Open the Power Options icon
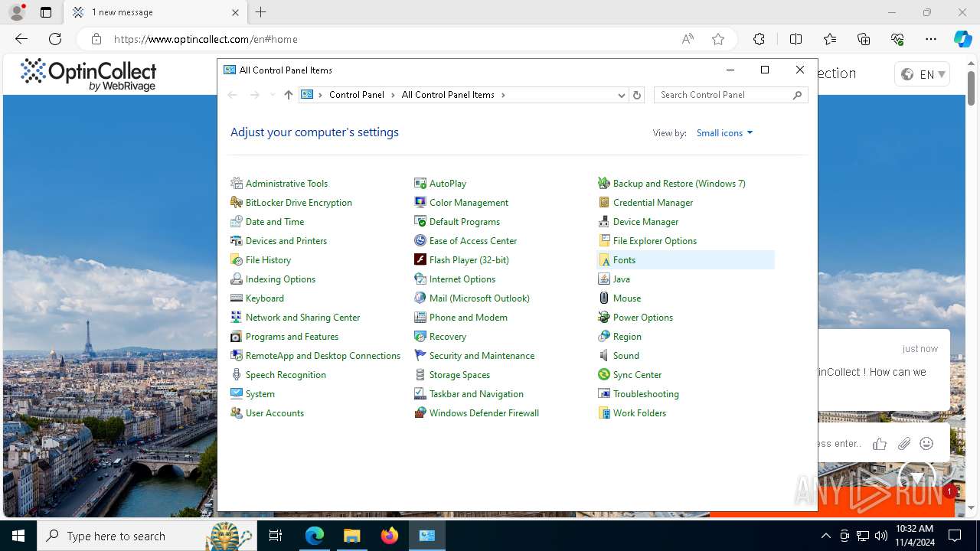Viewport: 980px width, 551px height. [x=604, y=318]
